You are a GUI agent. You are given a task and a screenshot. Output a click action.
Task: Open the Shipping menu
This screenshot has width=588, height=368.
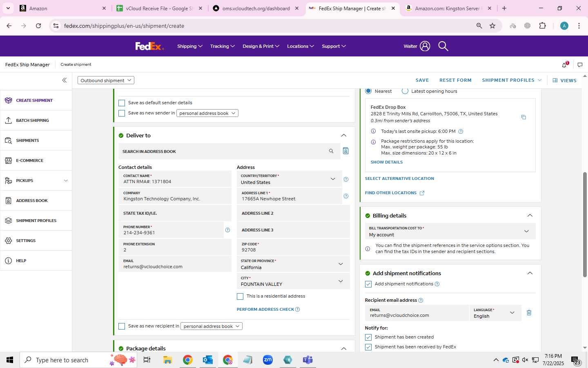pyautogui.click(x=190, y=46)
